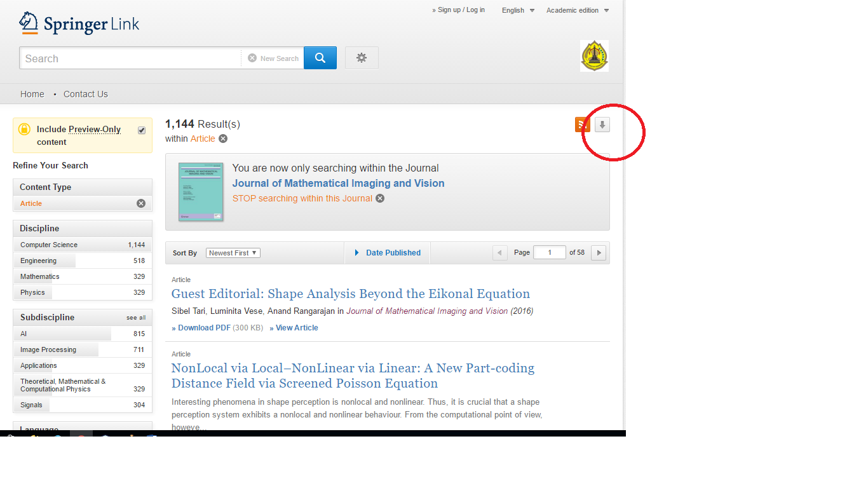Click inside the page number input field
Image resolution: width=868 pixels, height=488 pixels.
click(549, 252)
